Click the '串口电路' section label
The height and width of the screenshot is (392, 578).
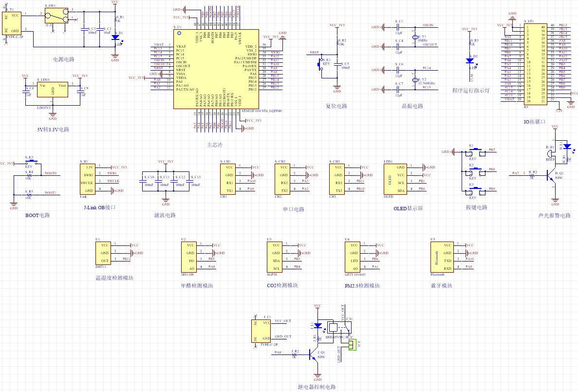(x=294, y=209)
